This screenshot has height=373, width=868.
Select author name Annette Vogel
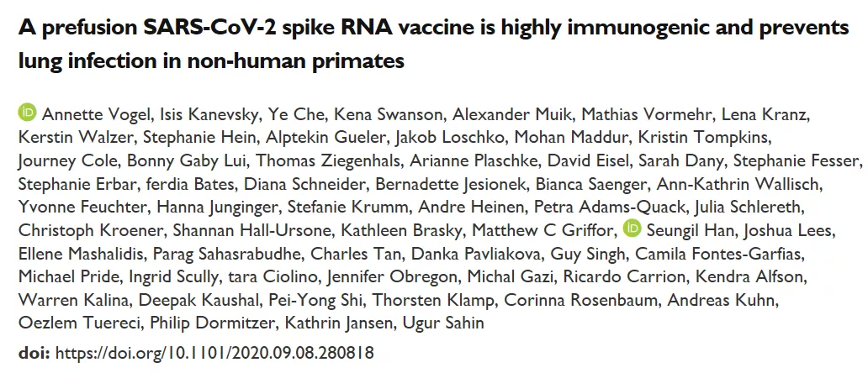(x=97, y=114)
